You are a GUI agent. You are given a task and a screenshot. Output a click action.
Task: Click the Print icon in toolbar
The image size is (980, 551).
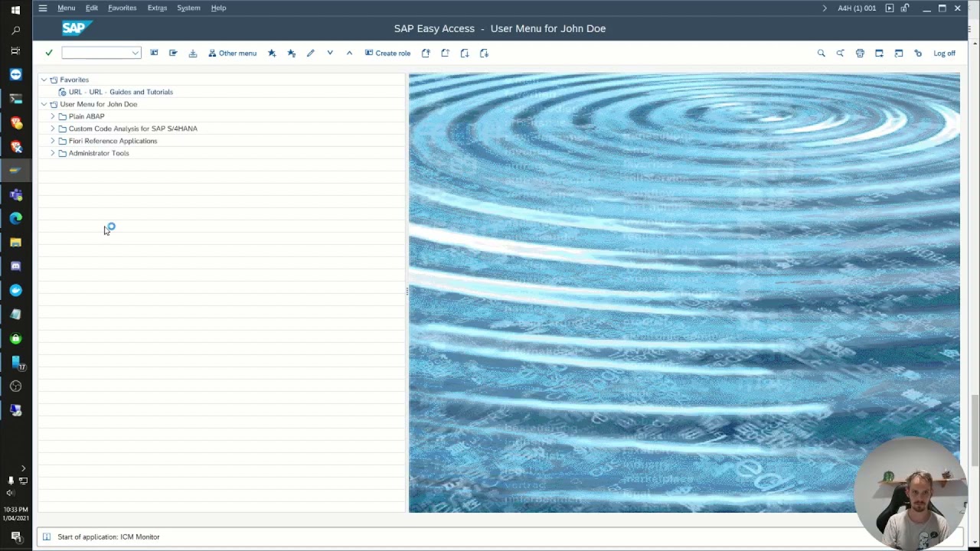point(860,53)
